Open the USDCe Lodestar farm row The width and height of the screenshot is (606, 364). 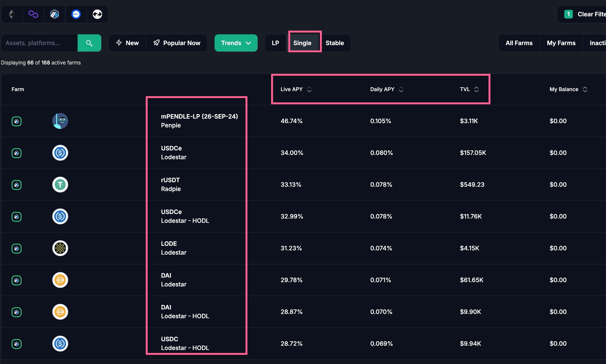coord(174,153)
